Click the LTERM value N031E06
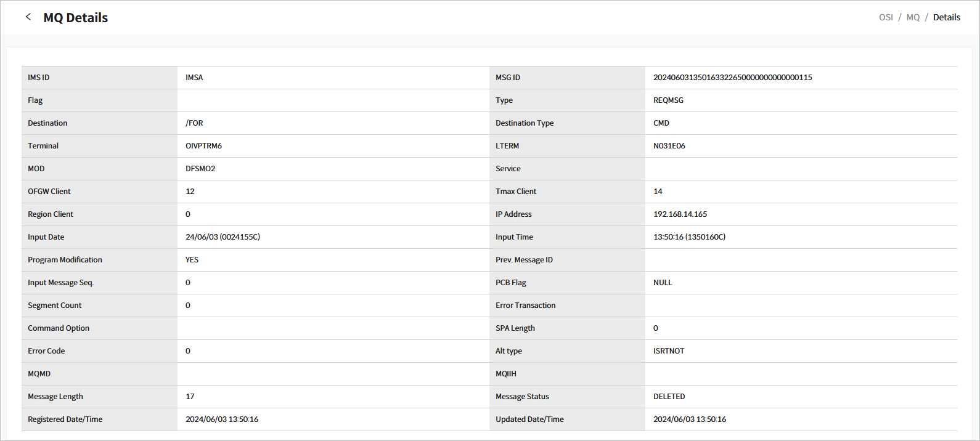 pyautogui.click(x=669, y=146)
